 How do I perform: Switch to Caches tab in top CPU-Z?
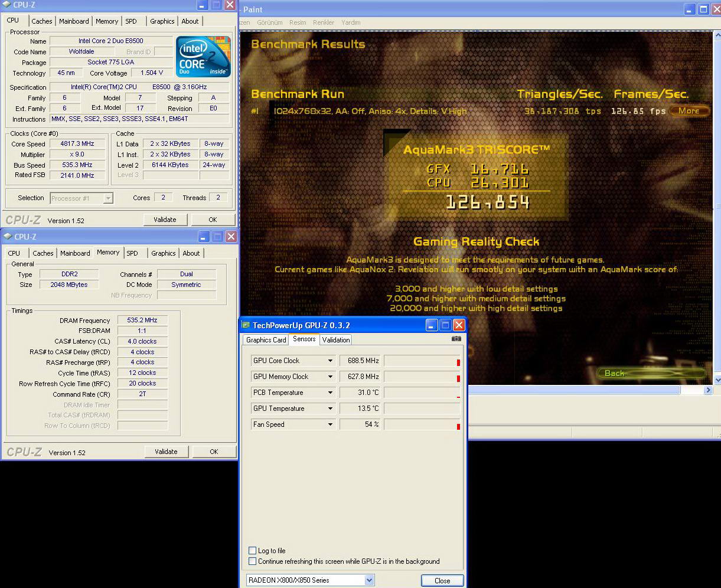(42, 21)
